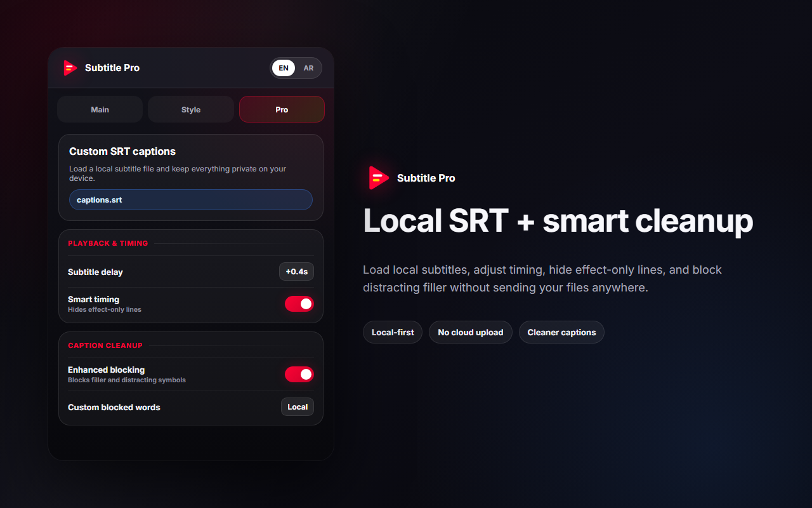Switch to the Style tab

[x=191, y=109]
